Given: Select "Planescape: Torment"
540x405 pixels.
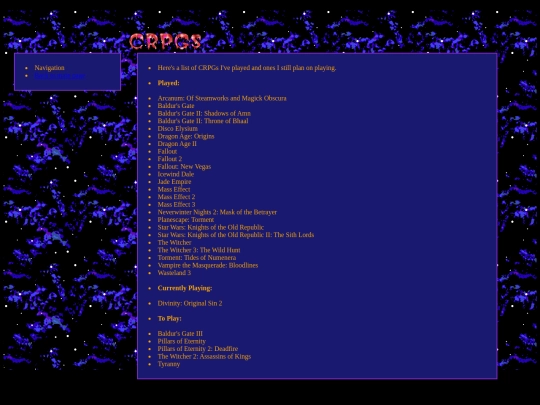Looking at the screenshot, I should (x=186, y=220).
